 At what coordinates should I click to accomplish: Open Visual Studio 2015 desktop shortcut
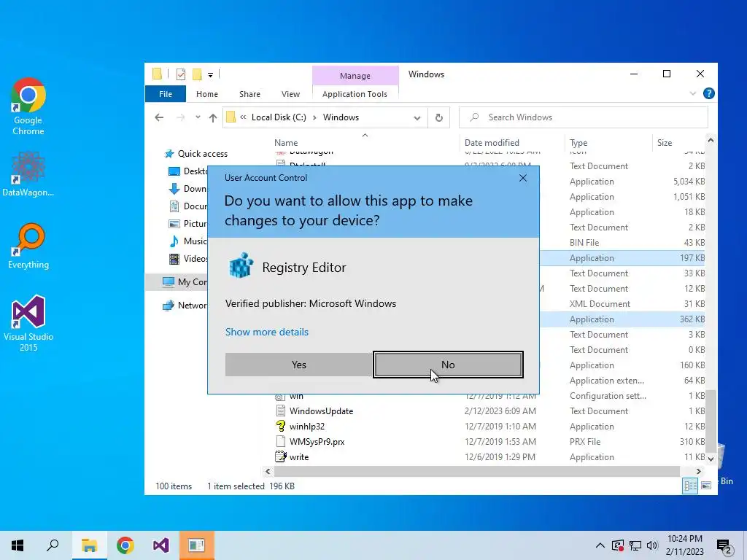(x=28, y=323)
